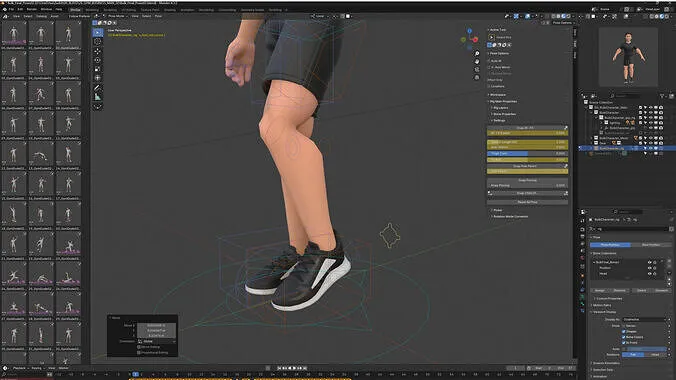Open the Outliner filter funnel icon

pos(662,96)
